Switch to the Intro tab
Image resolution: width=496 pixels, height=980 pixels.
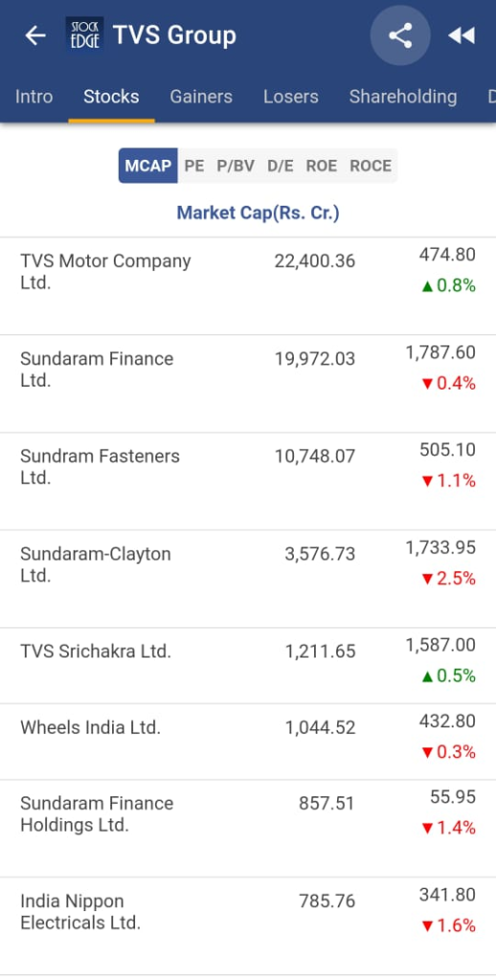(34, 97)
